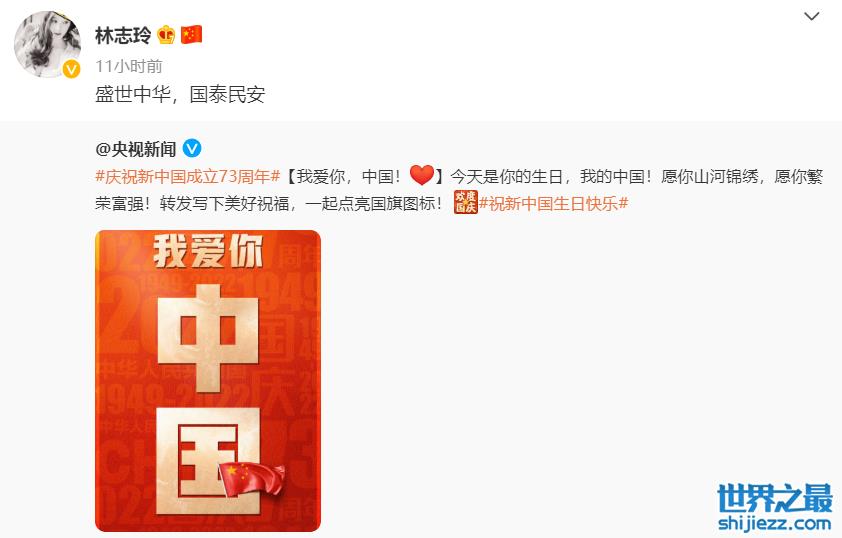Click the 欢度国庆 small icon before hashtag
Image resolution: width=842 pixels, height=538 pixels.
click(x=466, y=202)
